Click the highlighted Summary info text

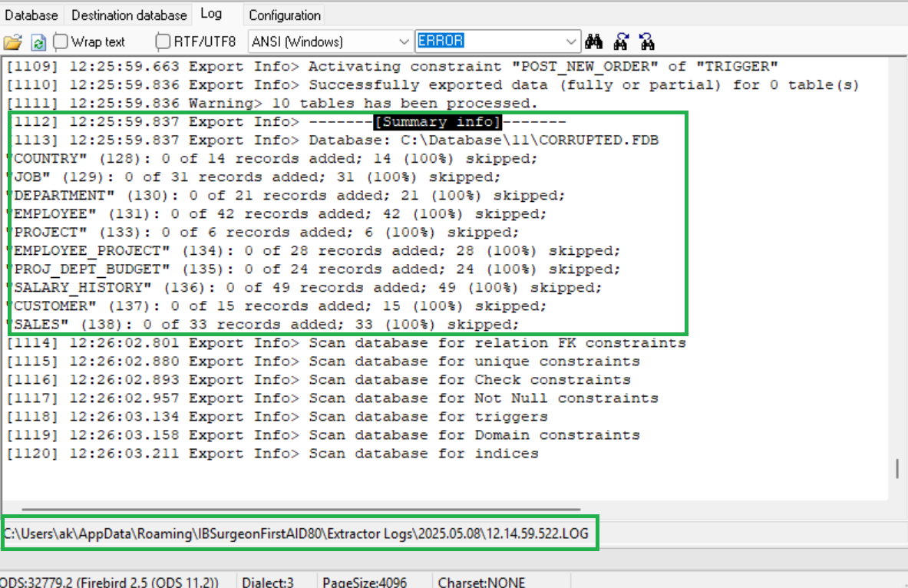click(x=437, y=122)
